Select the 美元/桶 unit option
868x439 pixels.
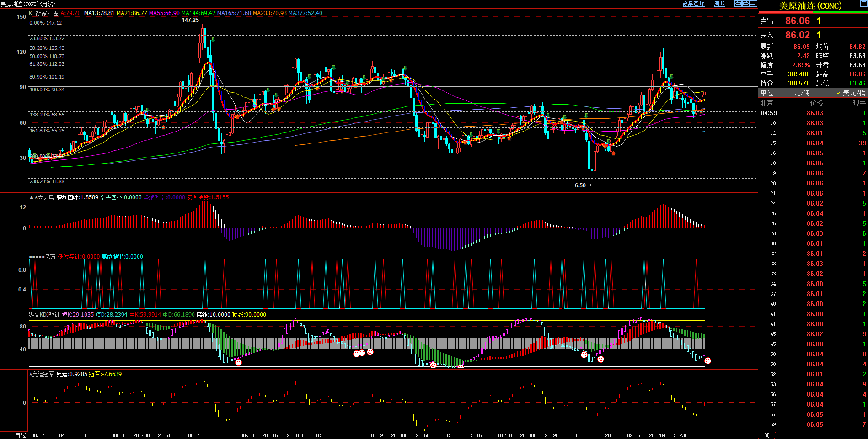coord(851,93)
